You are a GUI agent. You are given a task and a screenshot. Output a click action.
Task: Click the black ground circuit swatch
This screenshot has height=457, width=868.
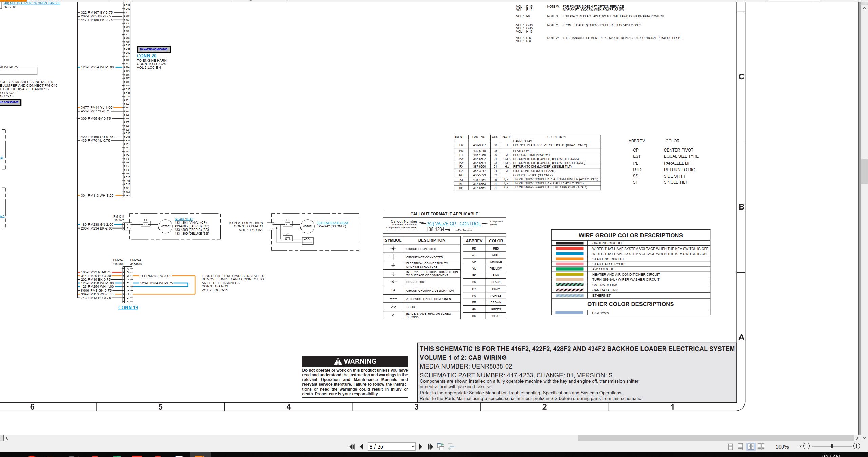pos(569,243)
